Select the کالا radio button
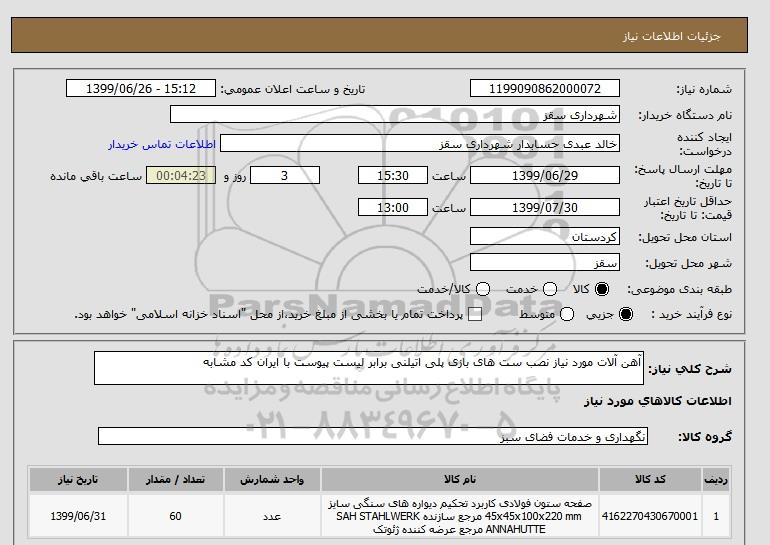 tap(602, 289)
